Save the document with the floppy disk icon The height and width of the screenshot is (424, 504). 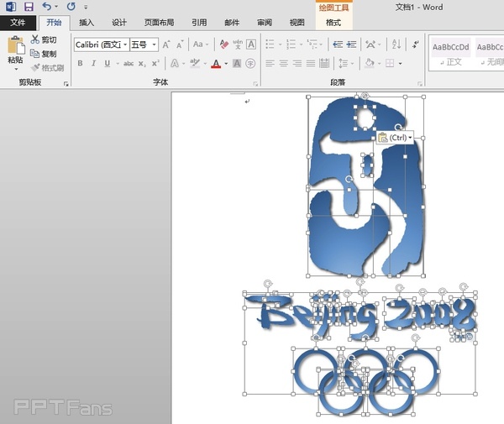[28, 7]
